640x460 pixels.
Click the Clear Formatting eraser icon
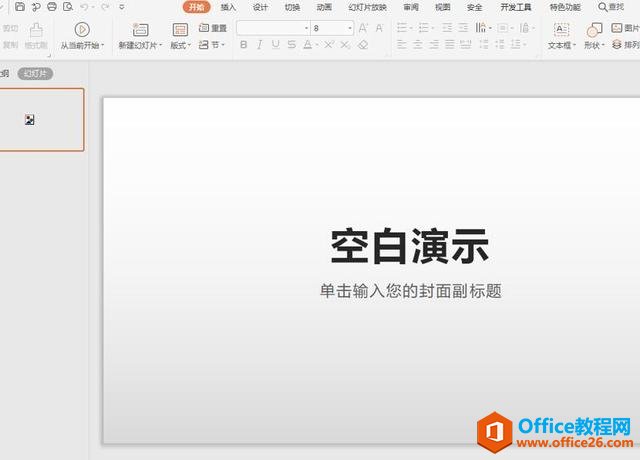tap(363, 45)
